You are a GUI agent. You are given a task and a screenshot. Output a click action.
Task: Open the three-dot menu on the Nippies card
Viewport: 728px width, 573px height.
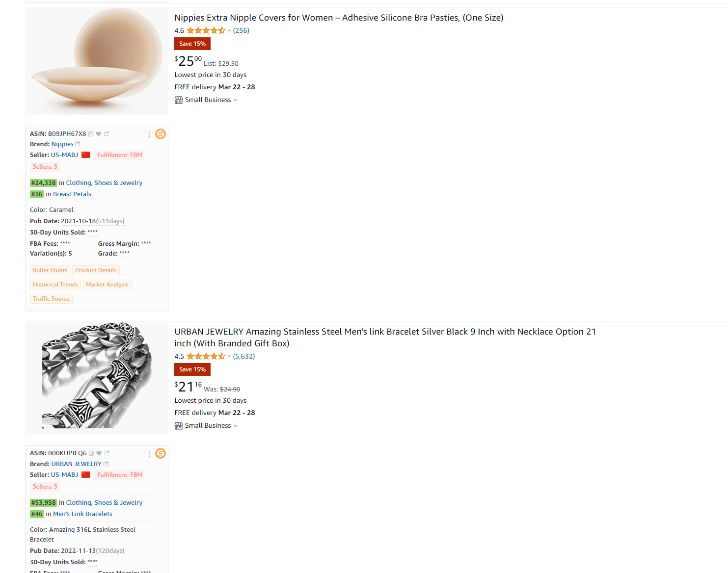pyautogui.click(x=149, y=134)
